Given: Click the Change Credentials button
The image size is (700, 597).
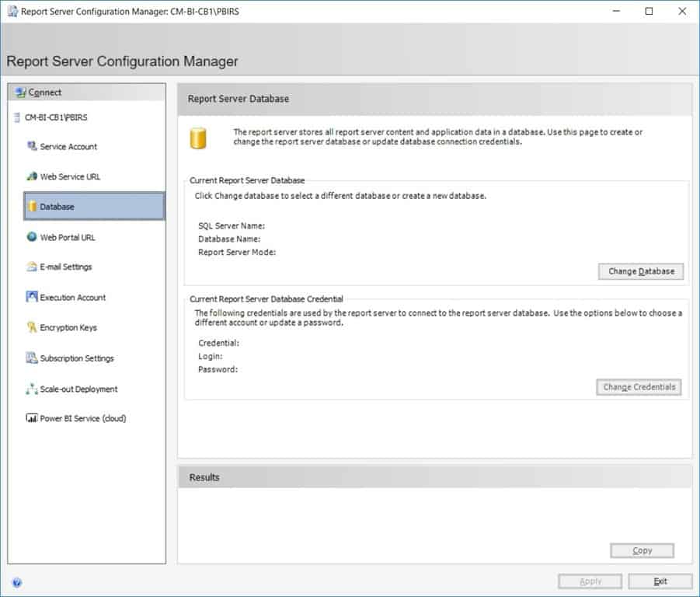Looking at the screenshot, I should coord(639,387).
